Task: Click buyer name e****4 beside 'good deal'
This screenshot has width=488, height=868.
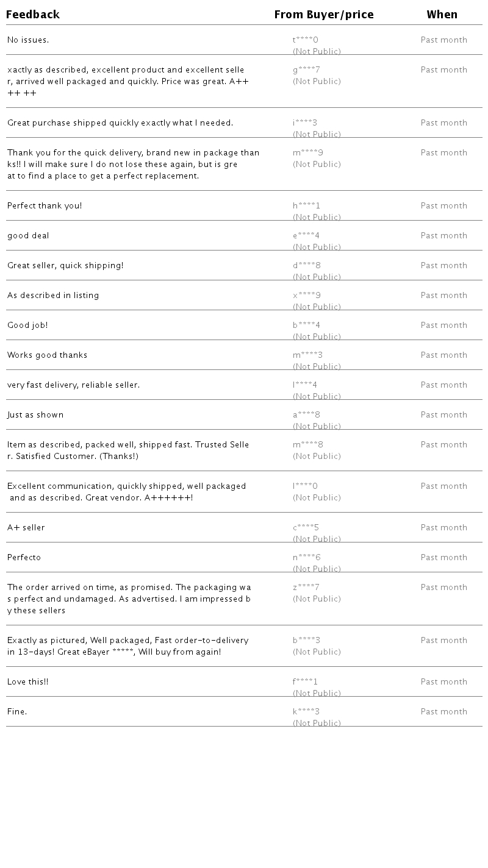Action: click(x=306, y=236)
